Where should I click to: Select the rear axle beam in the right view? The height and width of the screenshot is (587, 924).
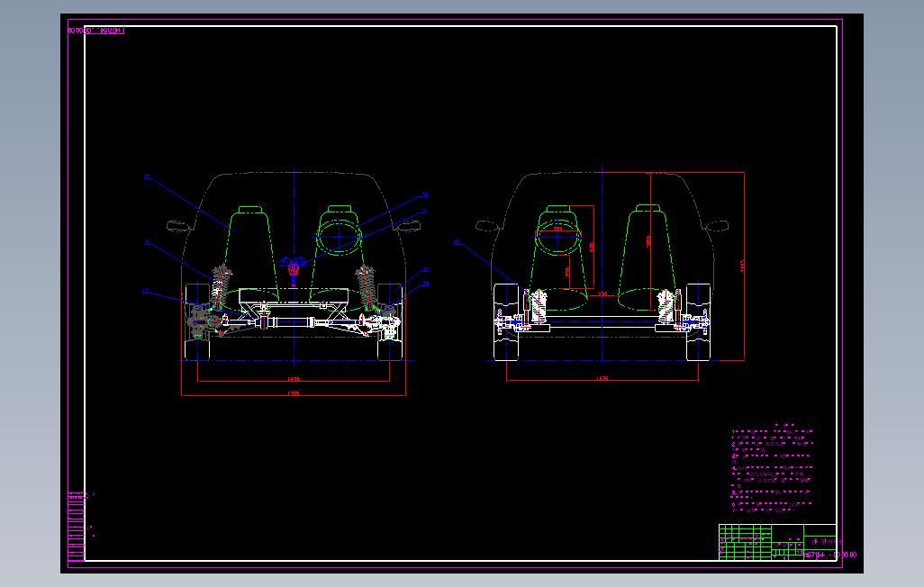coord(602,321)
